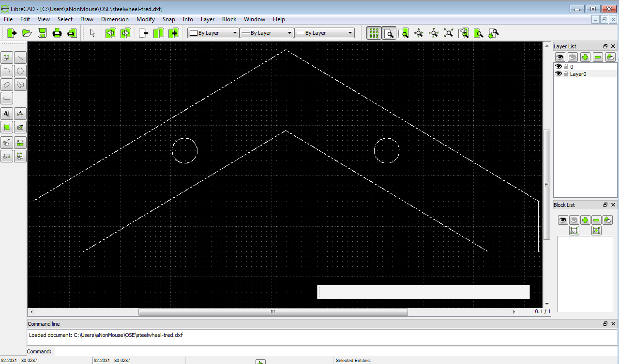Click the Undo arrow in the toolbar
619x364 pixels.
tap(110, 33)
